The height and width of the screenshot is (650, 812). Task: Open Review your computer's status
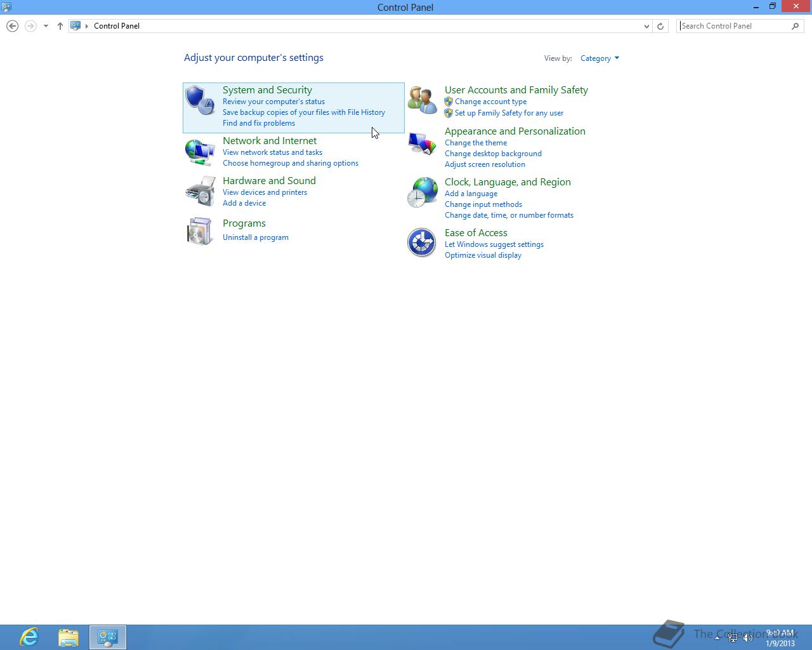273,102
